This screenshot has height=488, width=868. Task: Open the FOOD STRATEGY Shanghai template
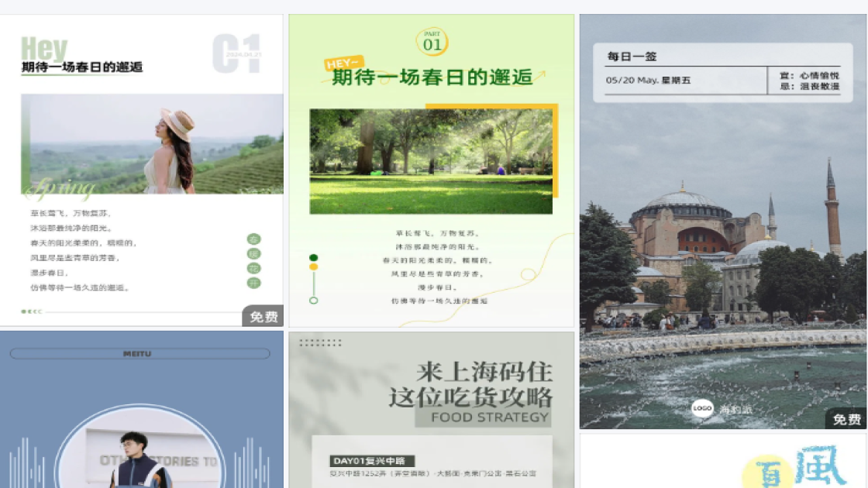(x=431, y=410)
